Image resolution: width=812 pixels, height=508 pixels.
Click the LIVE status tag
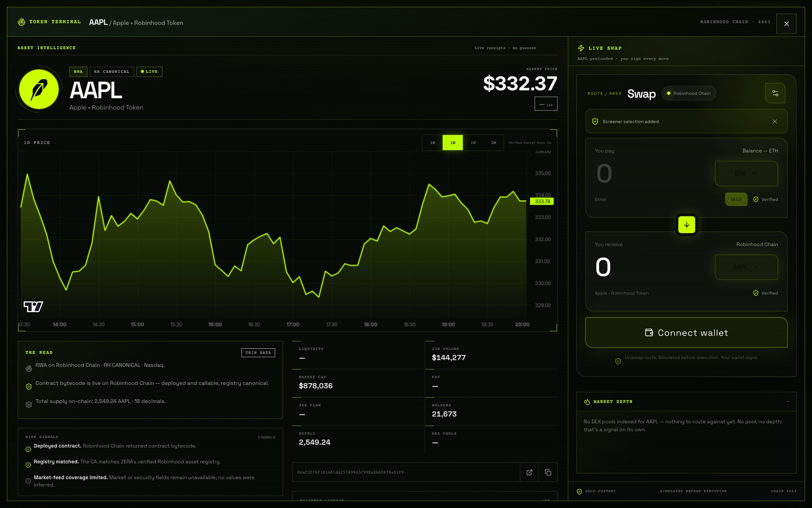(149, 71)
